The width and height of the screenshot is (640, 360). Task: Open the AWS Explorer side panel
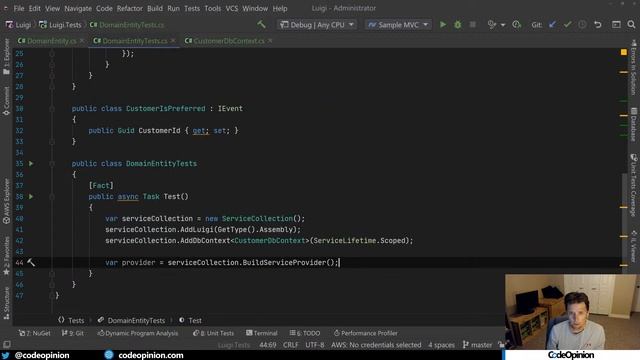click(x=6, y=201)
